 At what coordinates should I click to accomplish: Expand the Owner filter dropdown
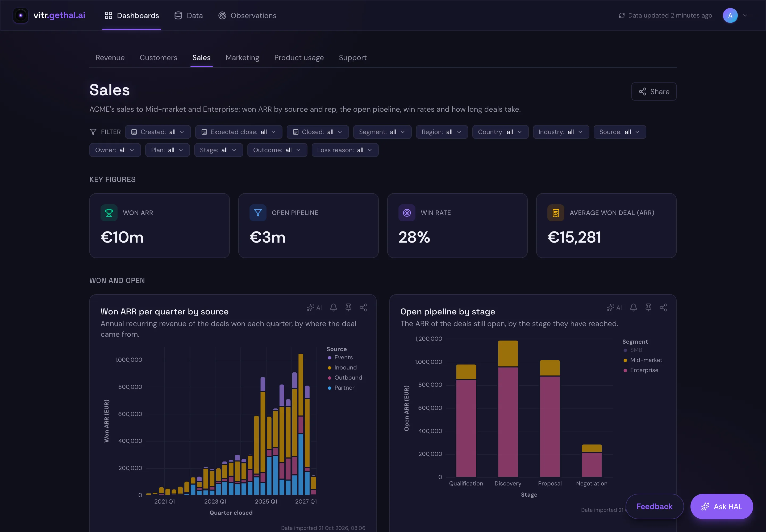click(115, 150)
